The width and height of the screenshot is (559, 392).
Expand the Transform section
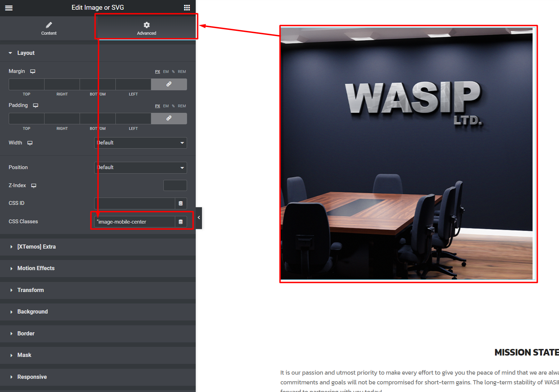tap(98, 290)
